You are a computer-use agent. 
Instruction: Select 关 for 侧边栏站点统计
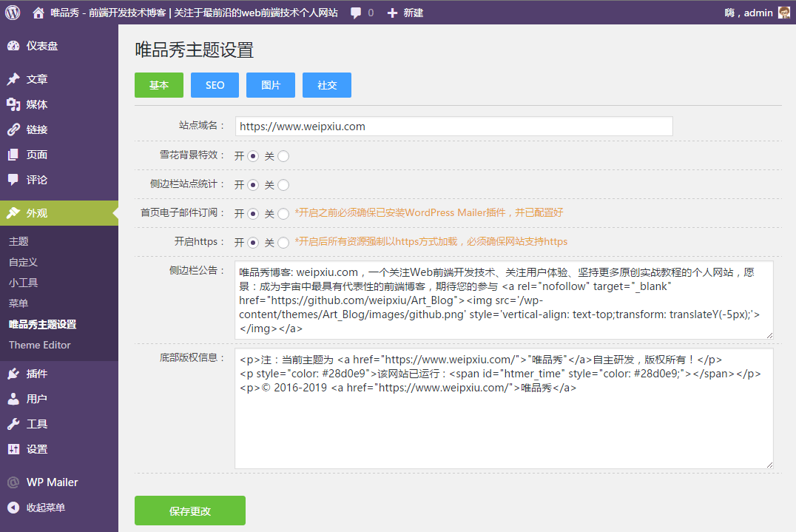click(283, 185)
